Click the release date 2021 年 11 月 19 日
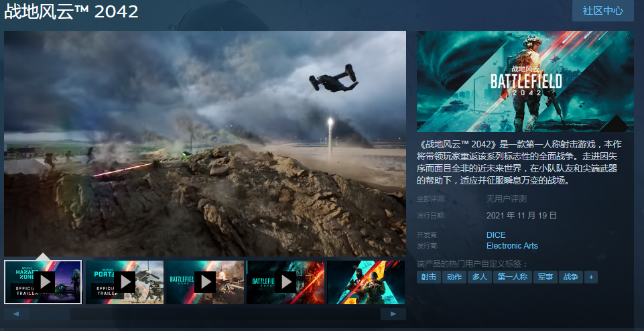The image size is (644, 331). [x=521, y=215]
